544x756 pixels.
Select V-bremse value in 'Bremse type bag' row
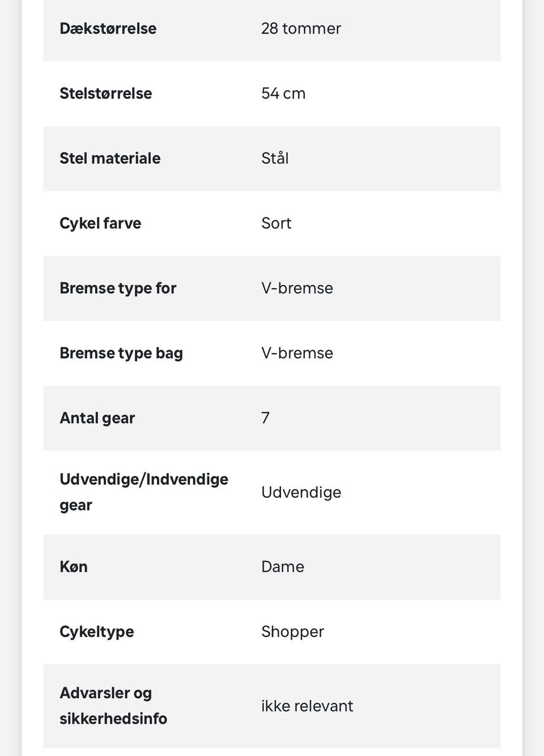point(297,353)
